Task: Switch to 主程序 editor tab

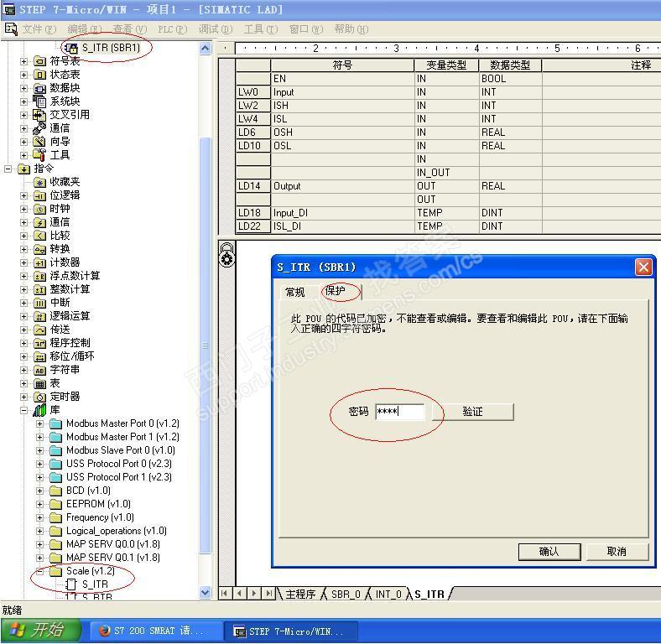Action: pyautogui.click(x=300, y=595)
